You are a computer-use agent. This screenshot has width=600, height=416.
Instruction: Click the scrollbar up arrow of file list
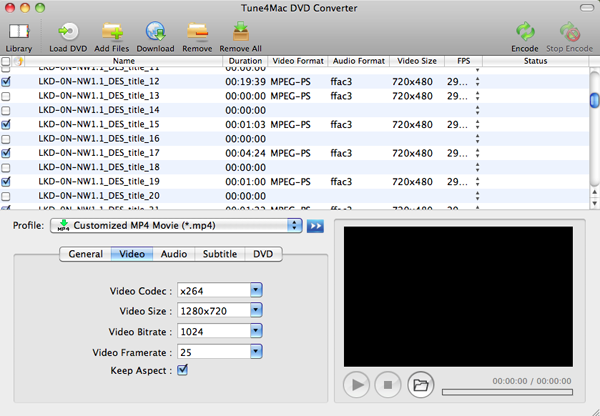coord(594,193)
